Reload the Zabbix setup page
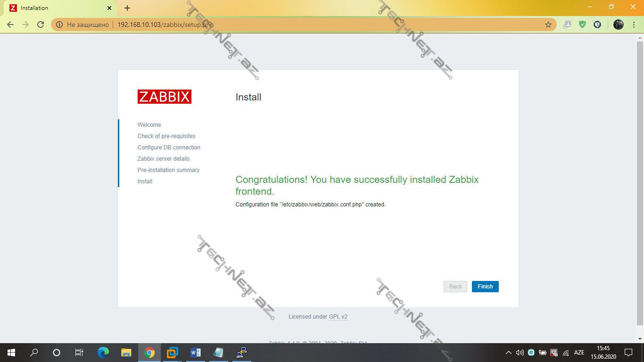 coord(41,25)
